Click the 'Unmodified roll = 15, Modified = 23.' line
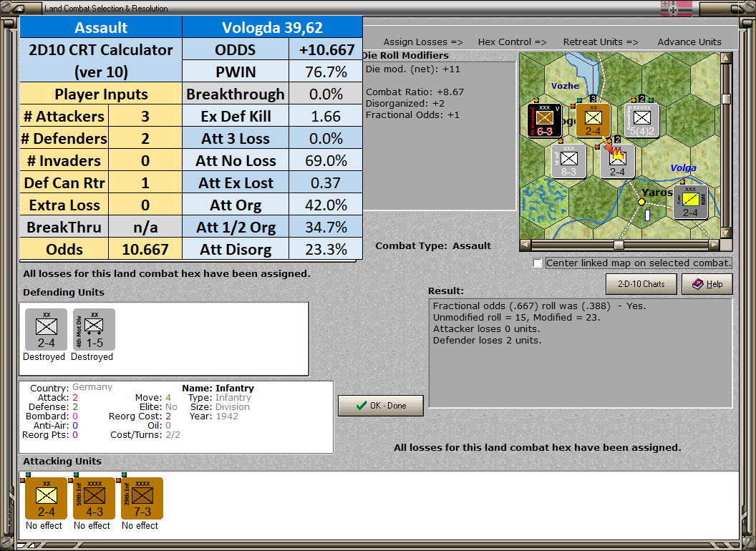Screen dimensions: 756x551 (516, 317)
